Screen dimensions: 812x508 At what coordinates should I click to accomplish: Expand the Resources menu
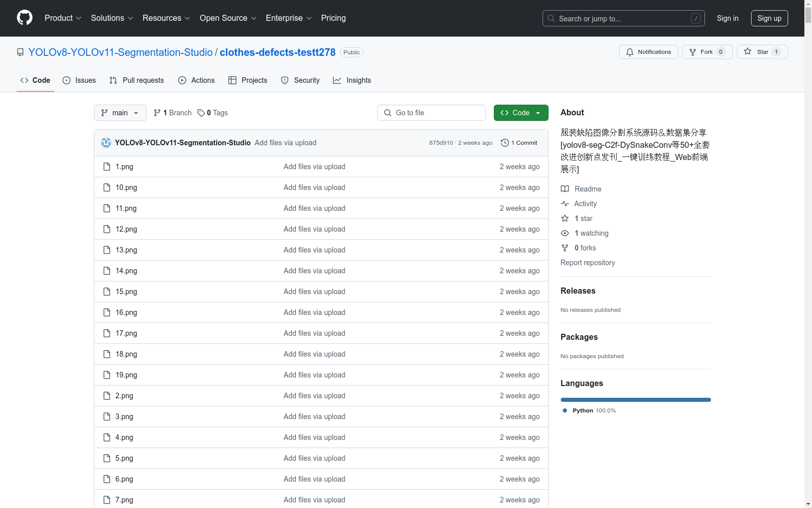[x=166, y=18]
